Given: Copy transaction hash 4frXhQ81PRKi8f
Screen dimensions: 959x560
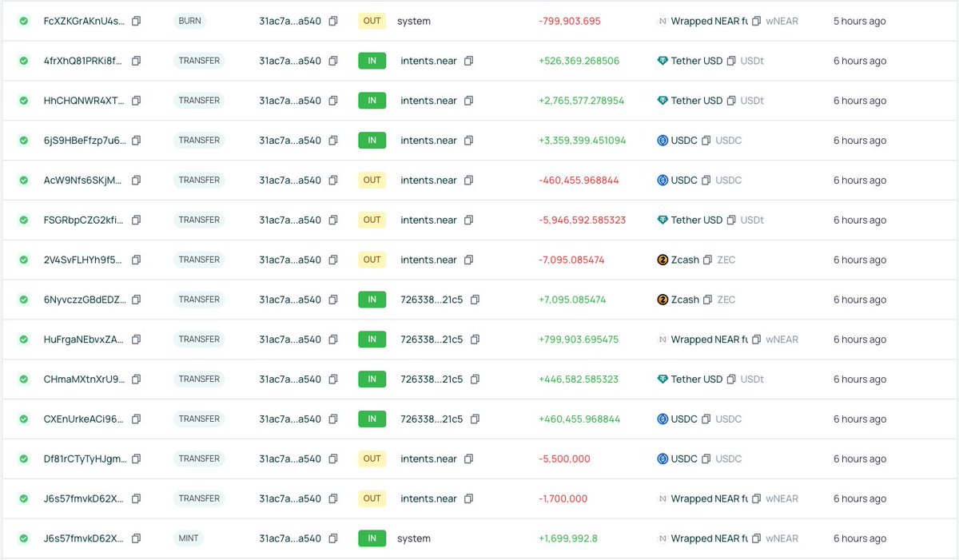Looking at the screenshot, I should [137, 61].
